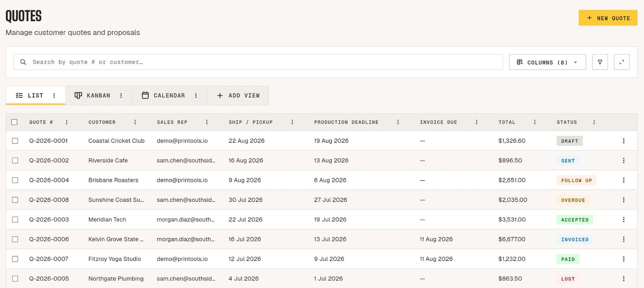The width and height of the screenshot is (644, 288).
Task: Open row actions for Q-2026-0006
Action: pos(624,239)
